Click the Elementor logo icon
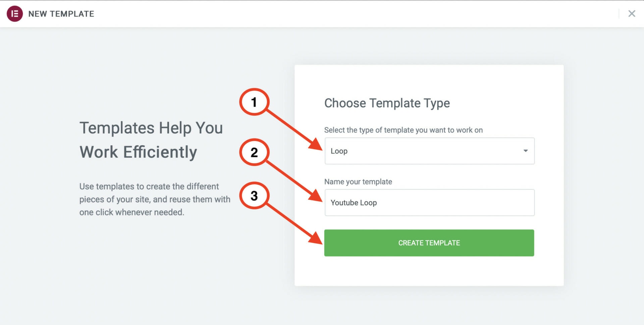This screenshot has height=325, width=644. point(15,14)
